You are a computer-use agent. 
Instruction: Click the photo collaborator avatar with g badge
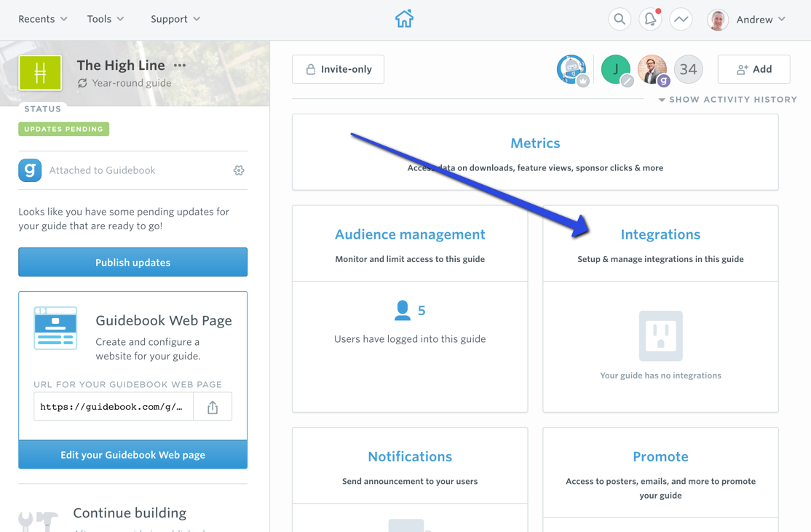tap(652, 69)
